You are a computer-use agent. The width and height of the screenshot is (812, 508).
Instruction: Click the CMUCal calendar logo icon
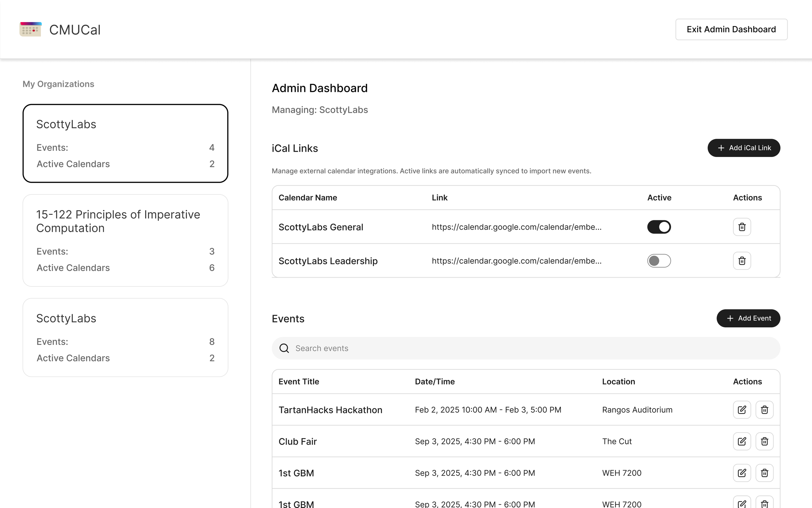30,30
